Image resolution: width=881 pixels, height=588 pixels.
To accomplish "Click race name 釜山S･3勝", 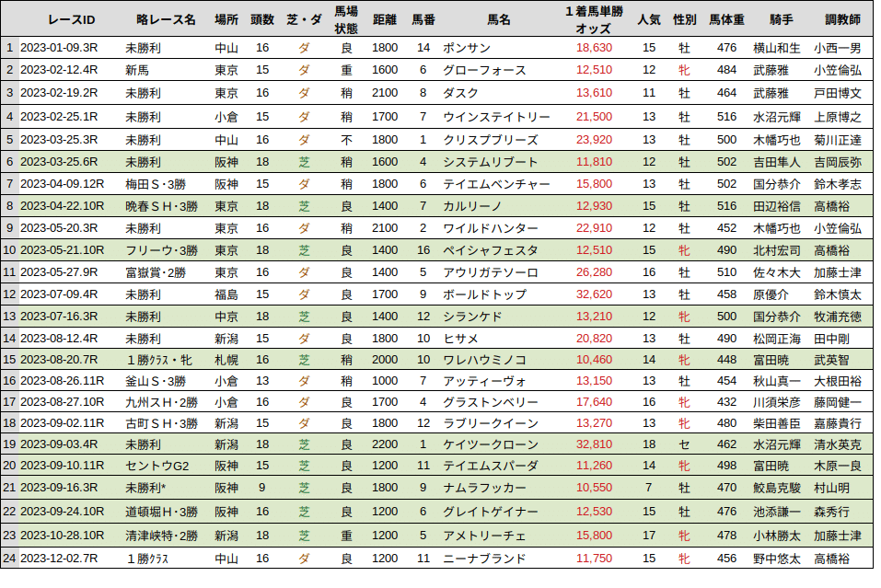I will [x=156, y=381].
